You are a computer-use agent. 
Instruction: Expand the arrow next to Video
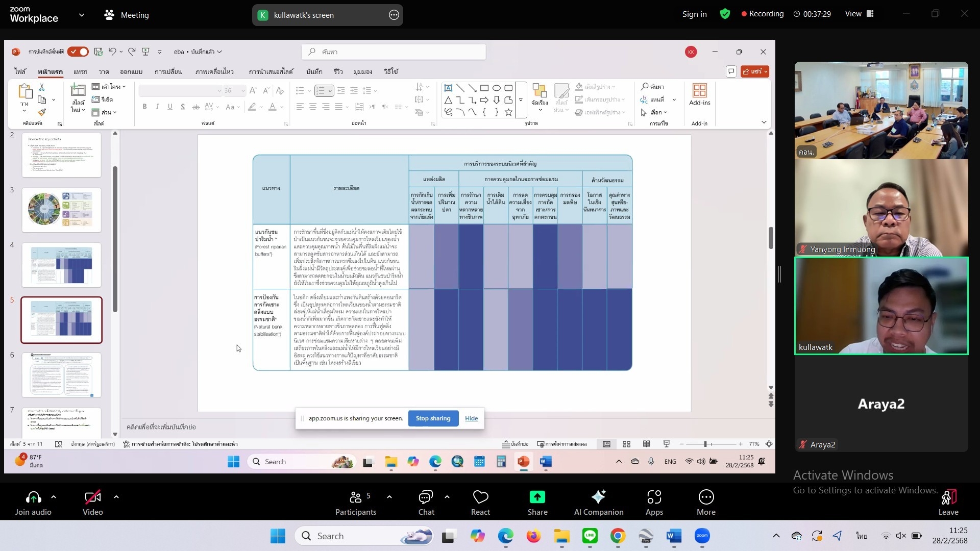(116, 496)
